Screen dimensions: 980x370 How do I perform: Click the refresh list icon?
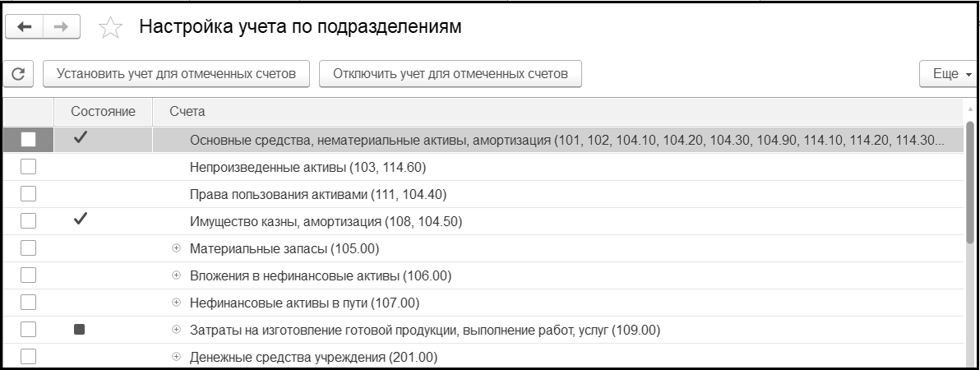(17, 74)
